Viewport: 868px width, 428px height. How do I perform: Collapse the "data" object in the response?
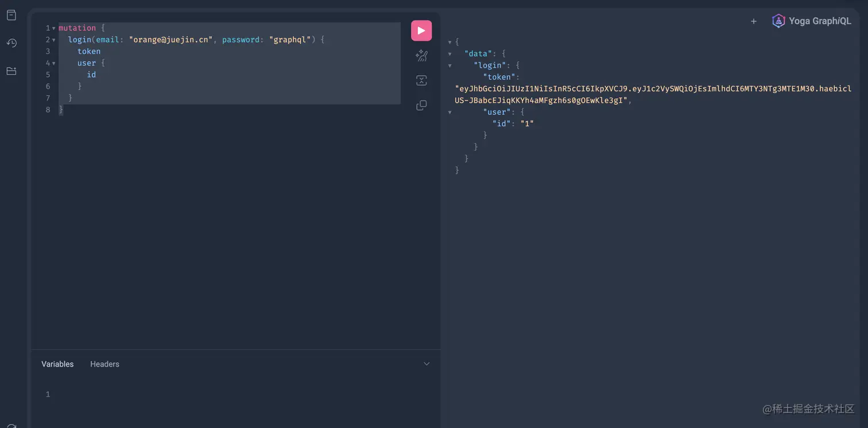[x=450, y=53]
